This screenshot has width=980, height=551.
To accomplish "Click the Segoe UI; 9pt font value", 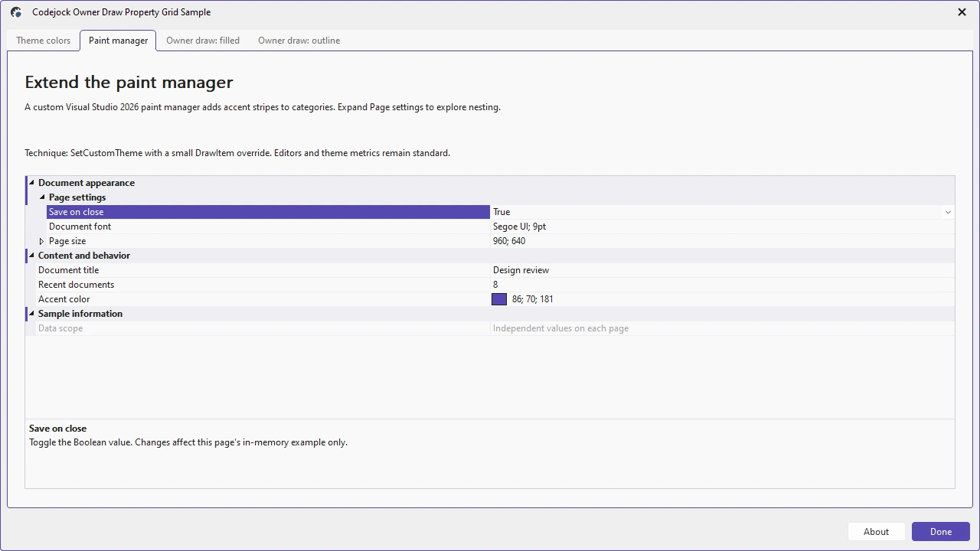I will (519, 227).
